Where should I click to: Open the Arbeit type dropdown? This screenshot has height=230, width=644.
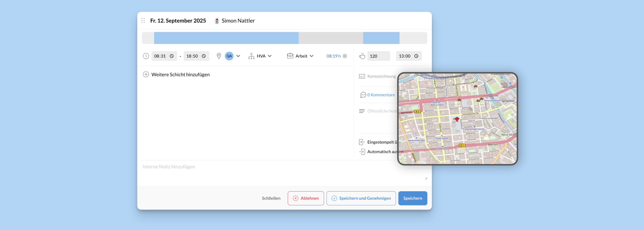tap(311, 56)
